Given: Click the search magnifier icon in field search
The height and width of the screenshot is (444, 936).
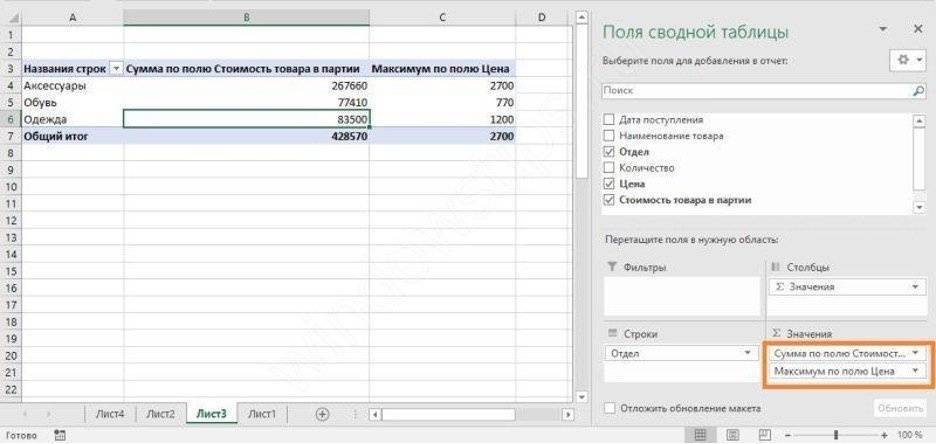Looking at the screenshot, I should point(918,91).
